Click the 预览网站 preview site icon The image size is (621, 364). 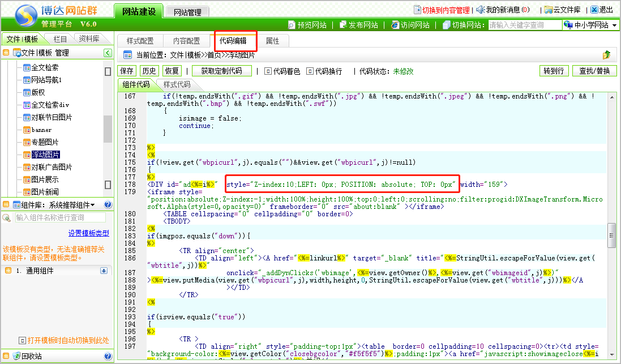point(292,25)
